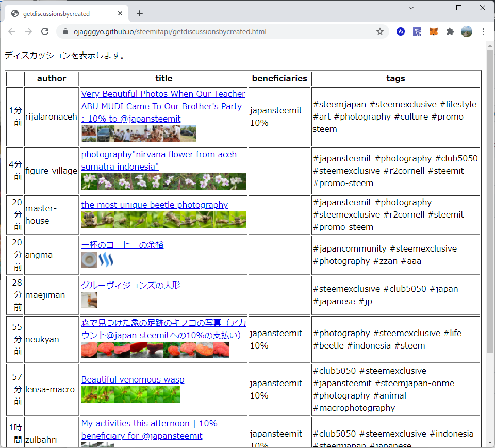The width and height of the screenshot is (495, 448).
Task: Click the scrollbar up arrow
Action: click(490, 46)
